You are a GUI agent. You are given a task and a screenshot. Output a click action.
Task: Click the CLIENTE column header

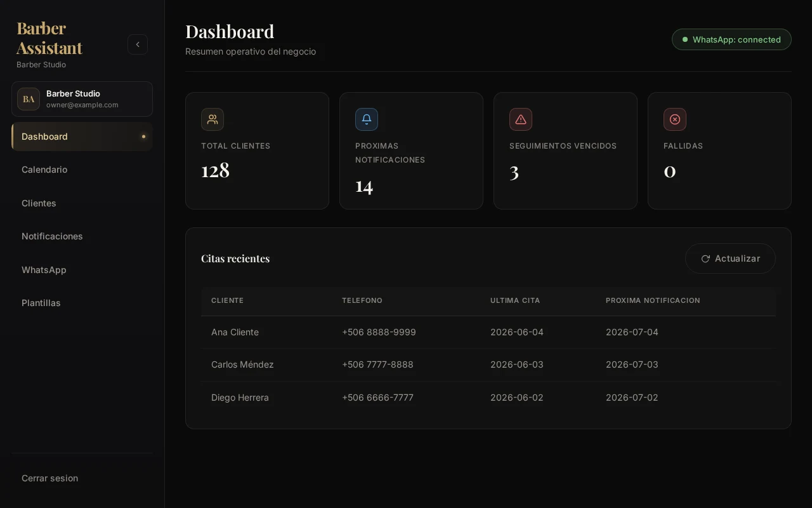[227, 300]
